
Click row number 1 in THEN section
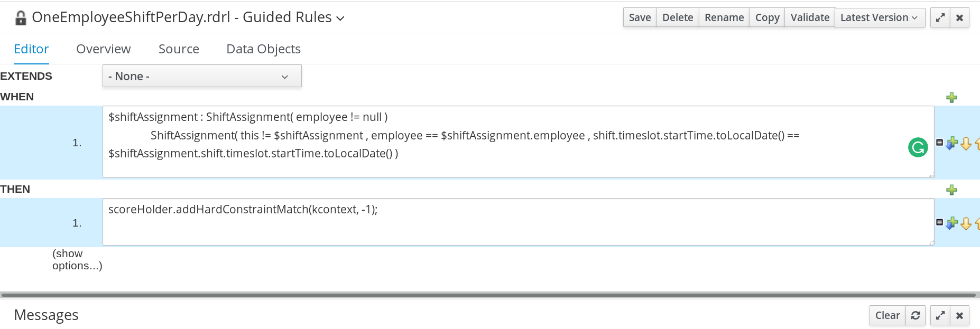click(77, 223)
